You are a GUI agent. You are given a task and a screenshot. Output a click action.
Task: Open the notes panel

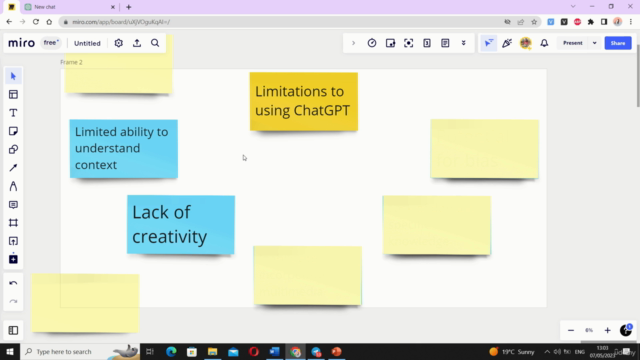coord(445,43)
